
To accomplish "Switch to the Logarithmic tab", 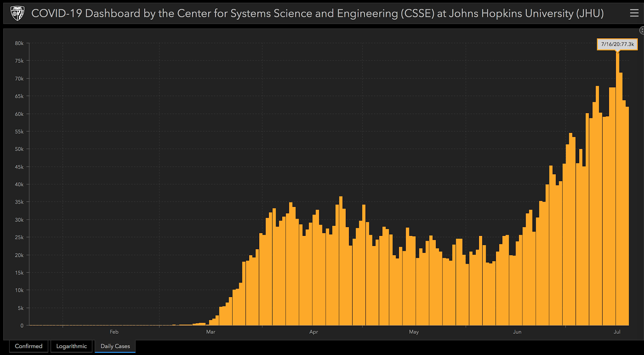I will 72,346.
